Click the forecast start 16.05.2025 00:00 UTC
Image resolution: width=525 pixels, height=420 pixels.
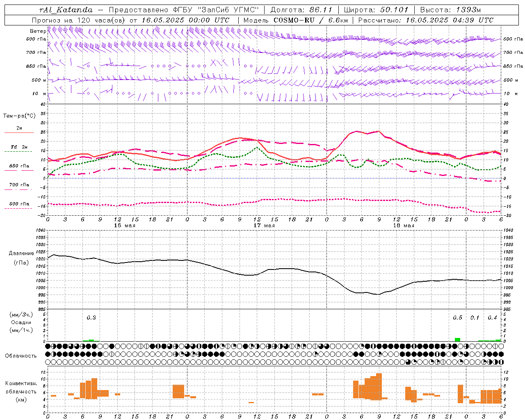(x=186, y=20)
